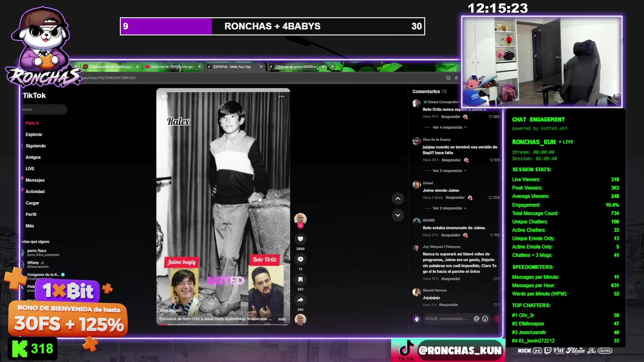Reply to BRAND's comment
The width and height of the screenshot is (644, 362).
(x=451, y=235)
